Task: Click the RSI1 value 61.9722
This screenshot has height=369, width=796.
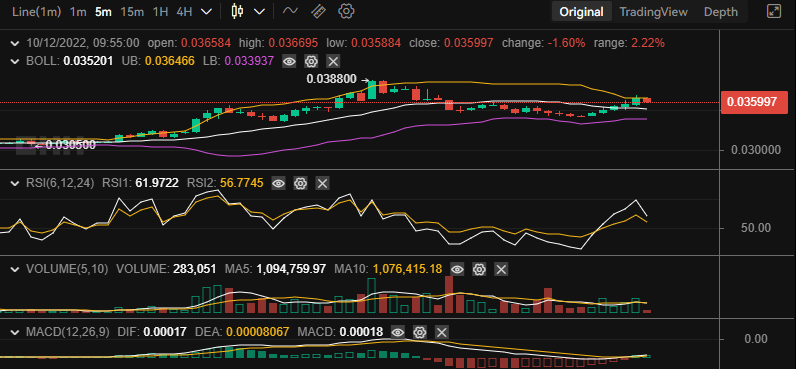Action: pos(157,183)
